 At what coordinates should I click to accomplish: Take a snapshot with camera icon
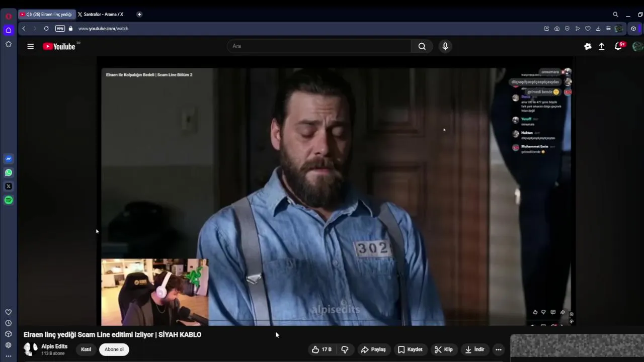coord(557,29)
